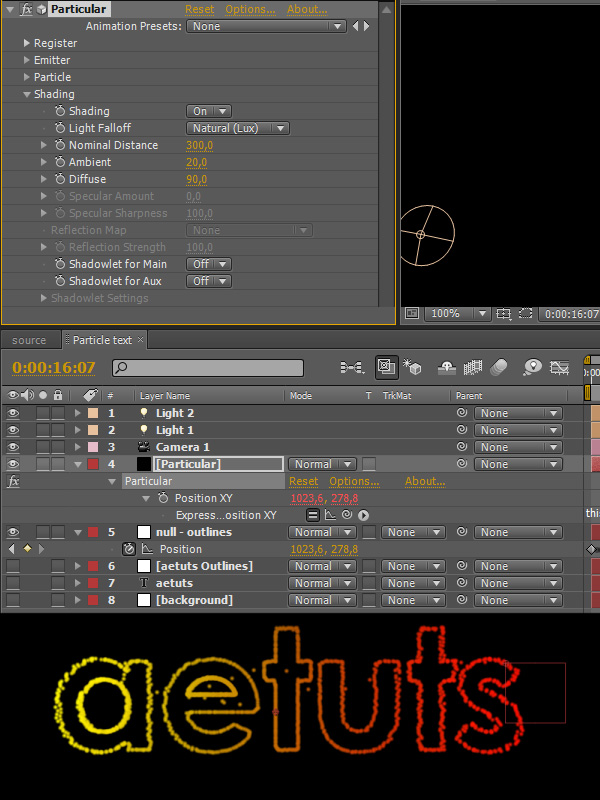Click the Light 2 layer label color swatch

(93, 413)
